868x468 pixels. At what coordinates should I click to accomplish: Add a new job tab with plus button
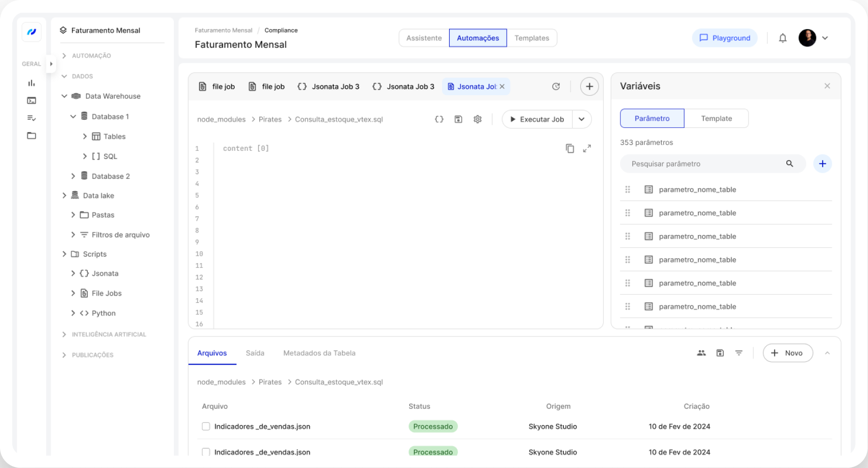589,87
